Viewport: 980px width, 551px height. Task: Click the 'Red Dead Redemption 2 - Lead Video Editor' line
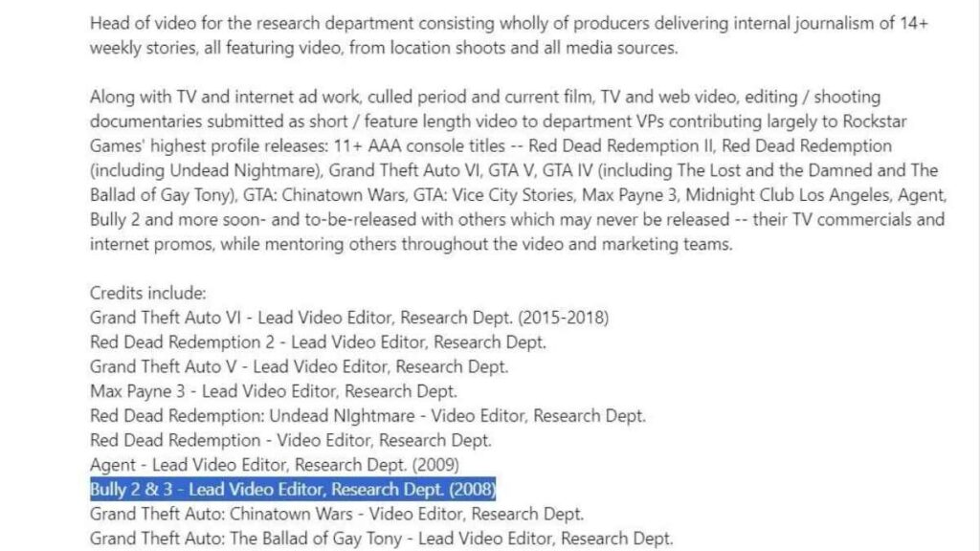(x=318, y=342)
